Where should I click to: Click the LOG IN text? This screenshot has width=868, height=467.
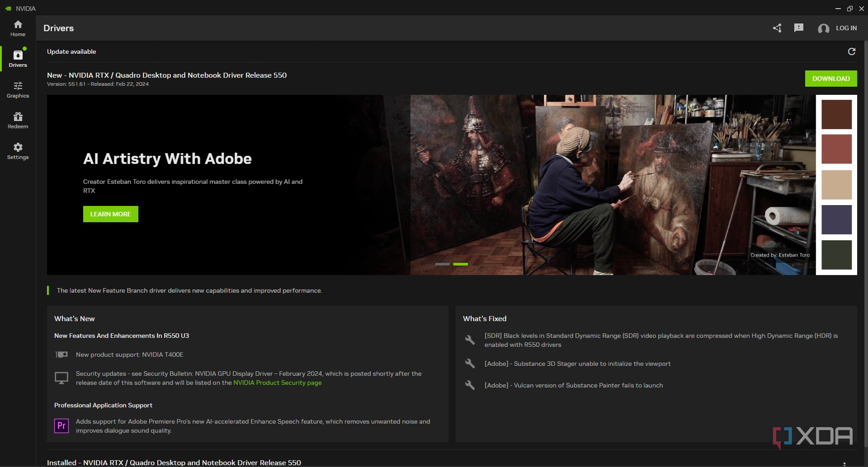846,28
